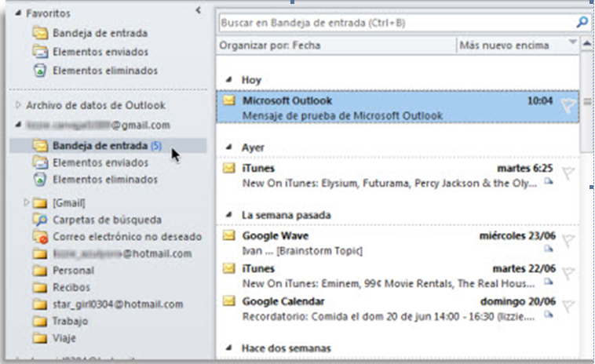Click the Viaje folder icon
This screenshot has height=364, width=595.
point(40,338)
